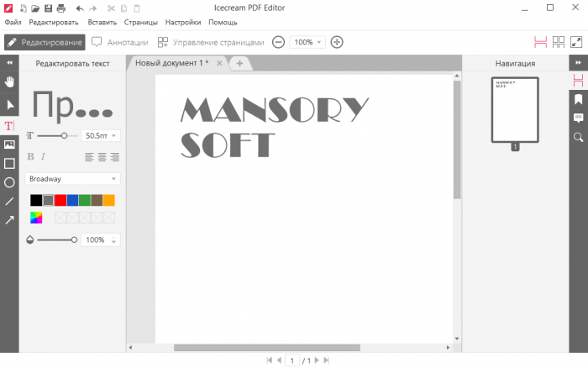Select the arrow Select tool
The height and width of the screenshot is (368, 588).
(10, 105)
